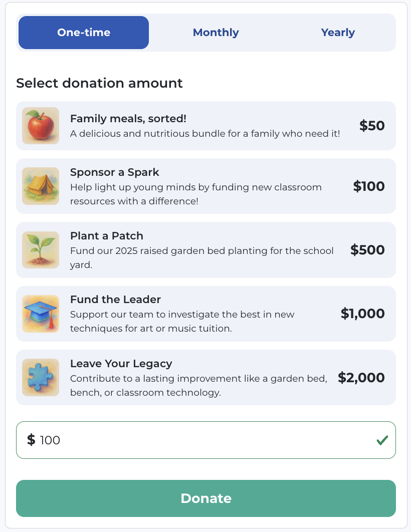Click the dollar sign symbol in input

(x=31, y=440)
